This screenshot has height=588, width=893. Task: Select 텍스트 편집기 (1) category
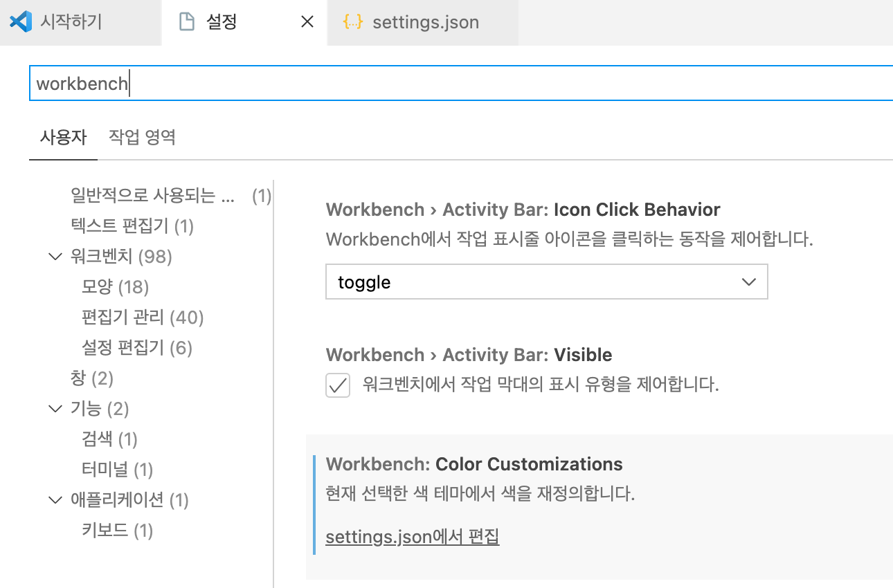(132, 226)
